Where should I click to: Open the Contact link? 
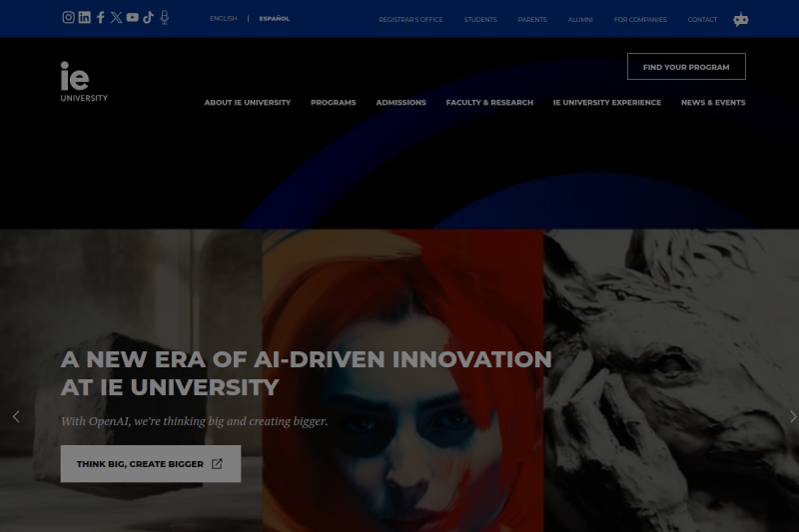click(x=702, y=19)
